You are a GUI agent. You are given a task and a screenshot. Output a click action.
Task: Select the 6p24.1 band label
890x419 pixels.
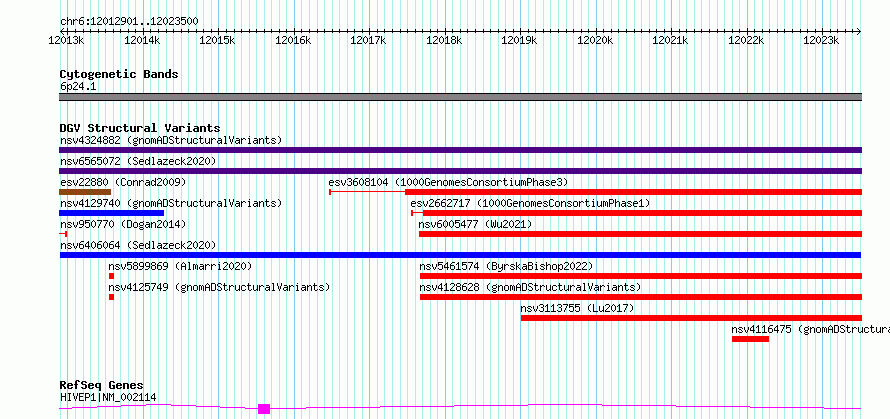coord(78,86)
